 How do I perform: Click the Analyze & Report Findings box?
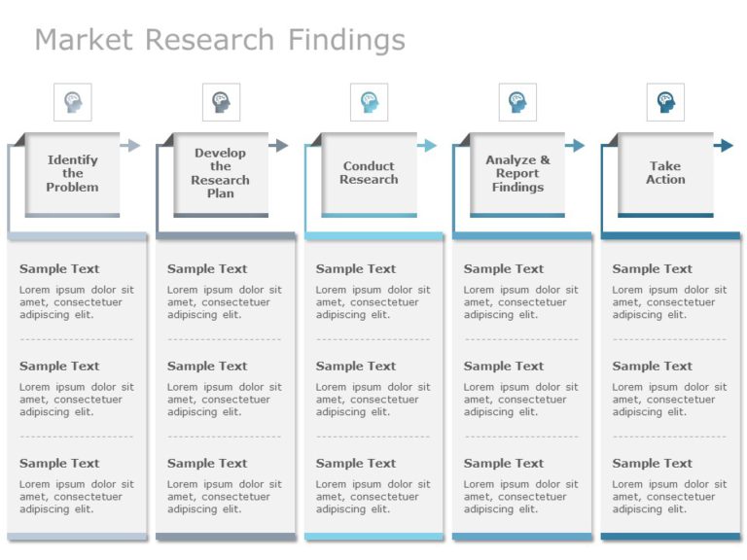(x=517, y=173)
